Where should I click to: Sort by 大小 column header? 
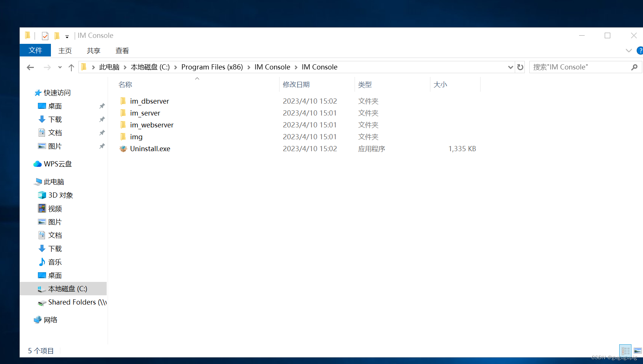click(440, 84)
